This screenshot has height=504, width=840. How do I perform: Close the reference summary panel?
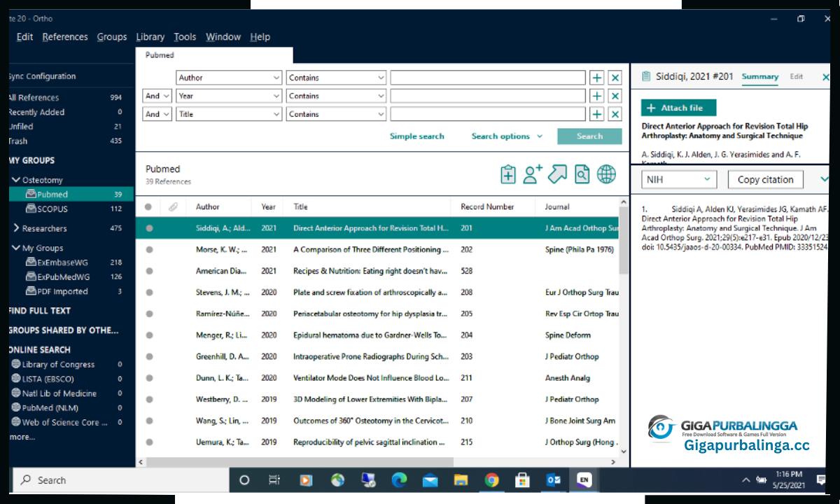point(825,77)
